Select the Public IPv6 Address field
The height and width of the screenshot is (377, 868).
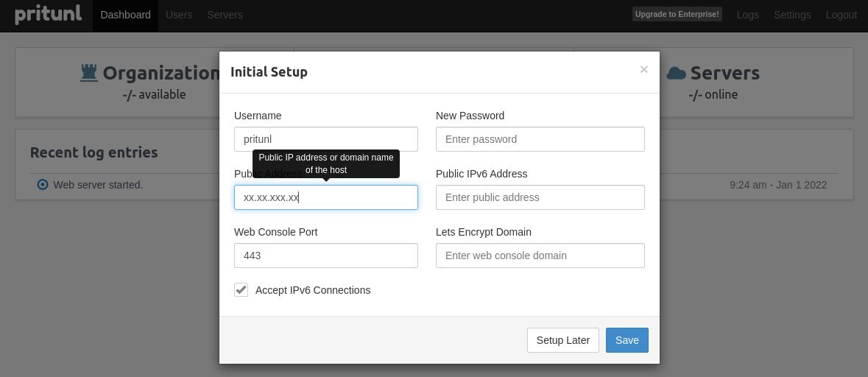[540, 197]
